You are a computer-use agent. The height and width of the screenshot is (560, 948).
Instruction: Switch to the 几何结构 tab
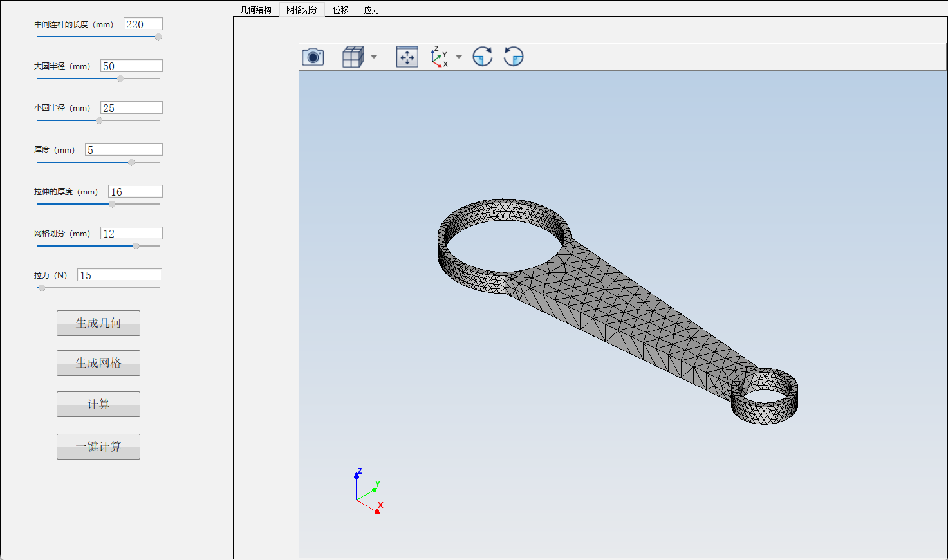[x=256, y=10]
